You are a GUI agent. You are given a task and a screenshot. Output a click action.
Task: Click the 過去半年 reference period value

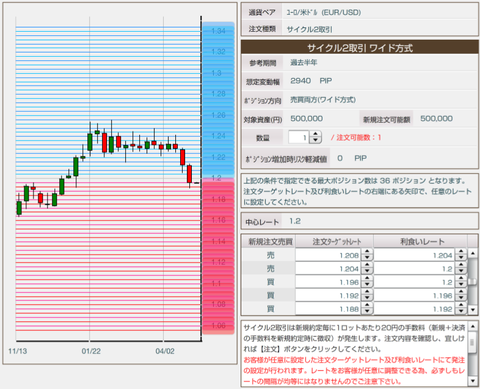[304, 62]
